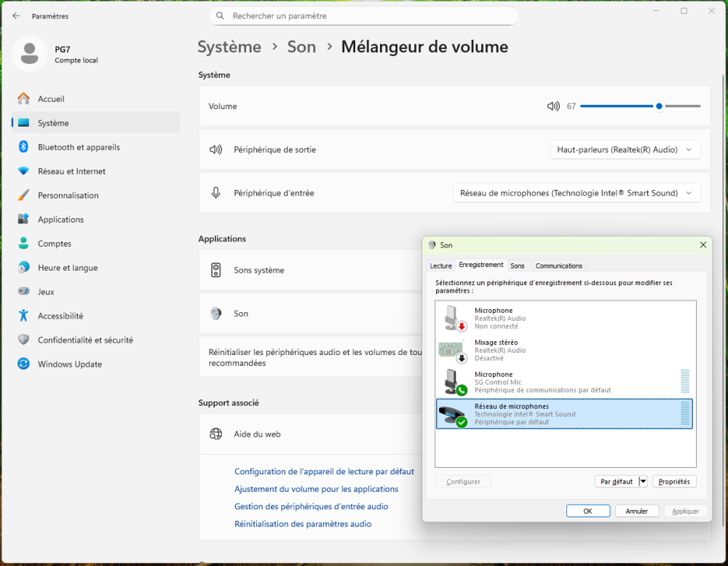The width and height of the screenshot is (728, 566).
Task: Click the OK button in Son dialog
Action: (x=587, y=511)
